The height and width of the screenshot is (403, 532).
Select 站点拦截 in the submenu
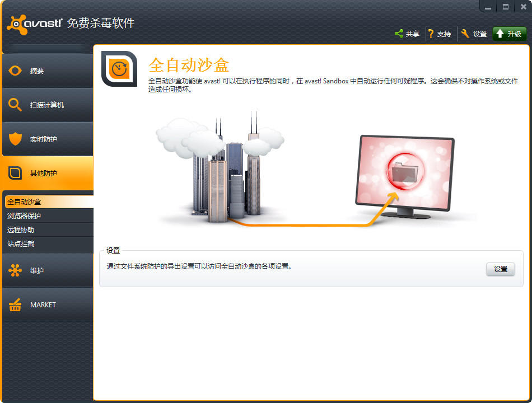pyautogui.click(x=49, y=243)
